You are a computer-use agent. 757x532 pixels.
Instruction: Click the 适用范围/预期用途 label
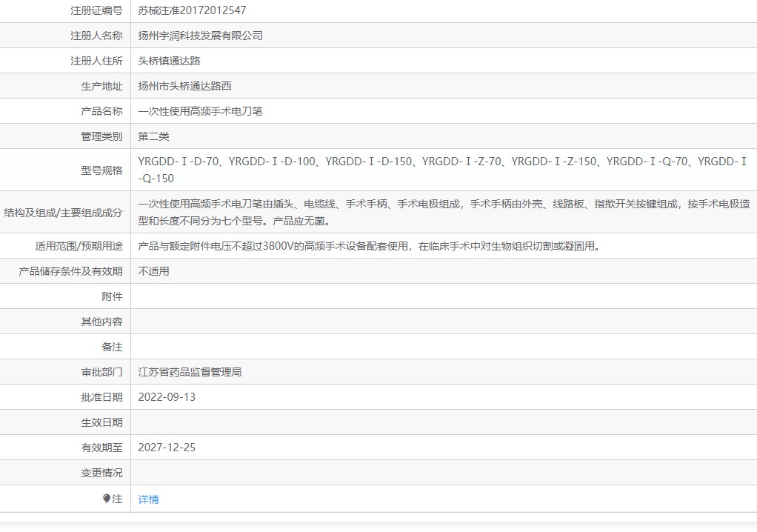click(x=79, y=246)
